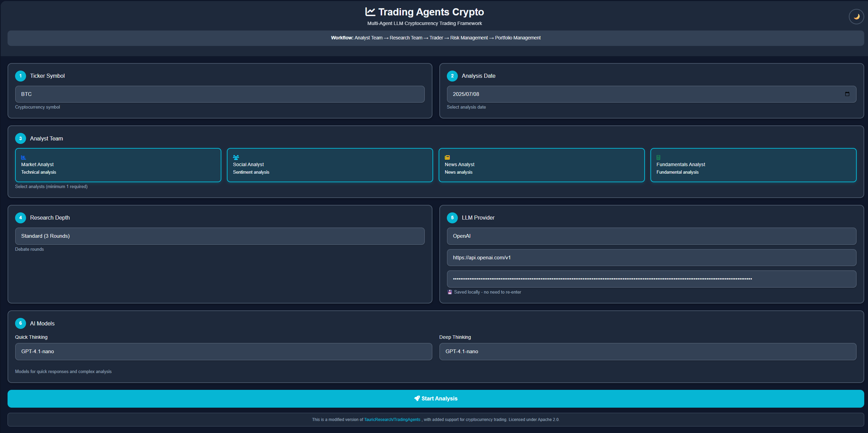Click the 'Debate rounds' hint text
The width and height of the screenshot is (868, 433).
click(29, 249)
